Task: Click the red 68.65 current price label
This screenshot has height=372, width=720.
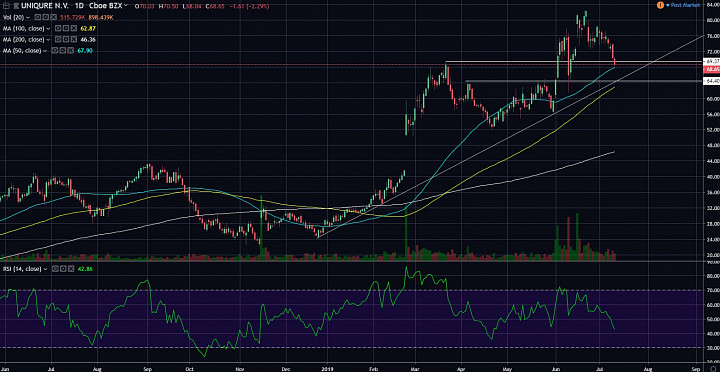Action: tap(711, 69)
